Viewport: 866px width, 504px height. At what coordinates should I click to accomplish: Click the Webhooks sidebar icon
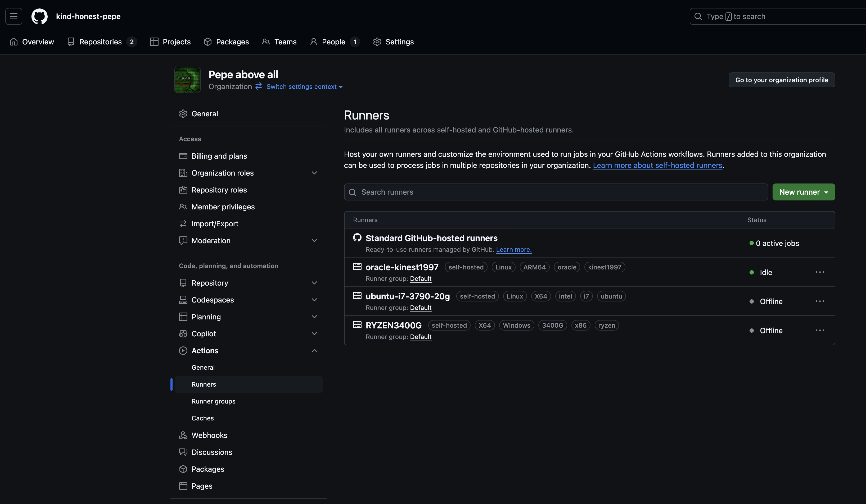(x=183, y=435)
